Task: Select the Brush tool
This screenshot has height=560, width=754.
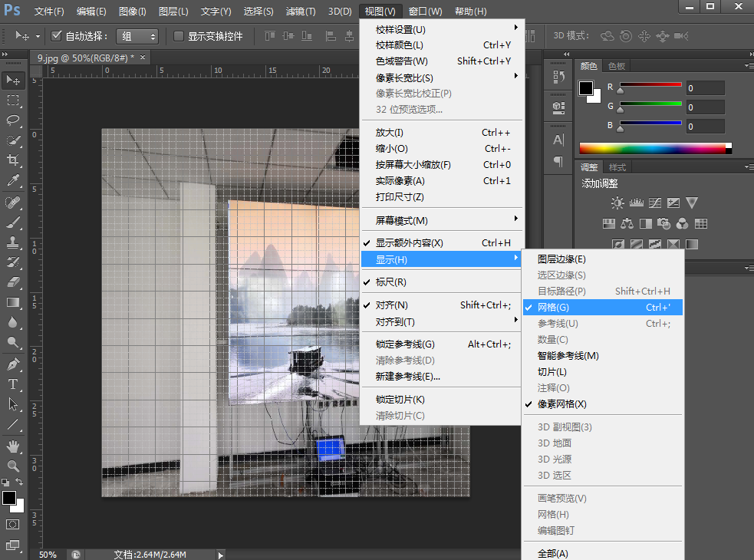Action: [x=13, y=222]
